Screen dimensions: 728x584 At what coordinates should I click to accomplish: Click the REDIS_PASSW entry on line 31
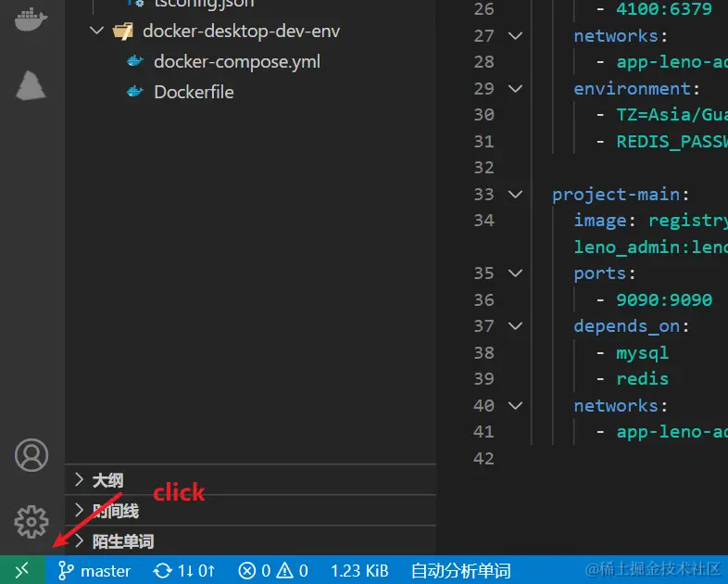[672, 141]
